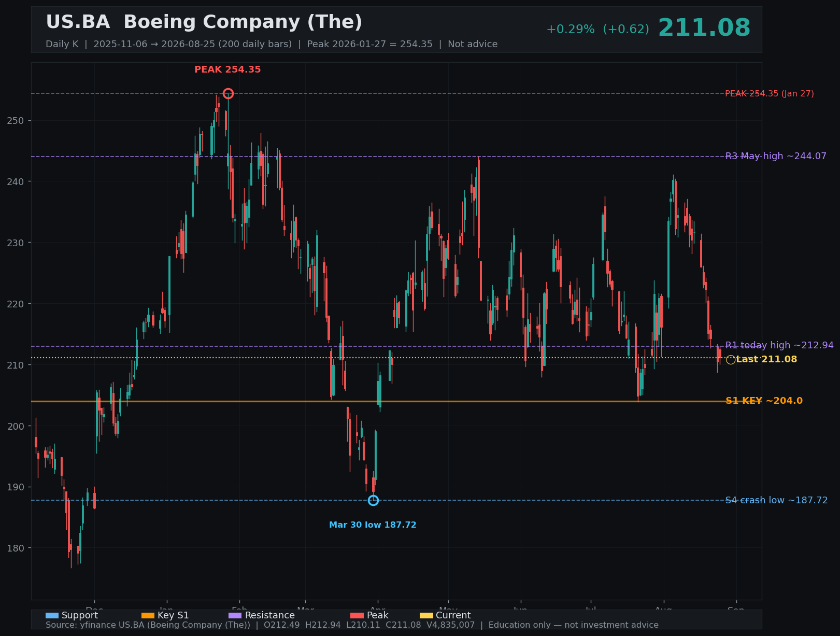Click the high value 'H212.94' in the footer
This screenshot has height=636, width=840.
323,625
